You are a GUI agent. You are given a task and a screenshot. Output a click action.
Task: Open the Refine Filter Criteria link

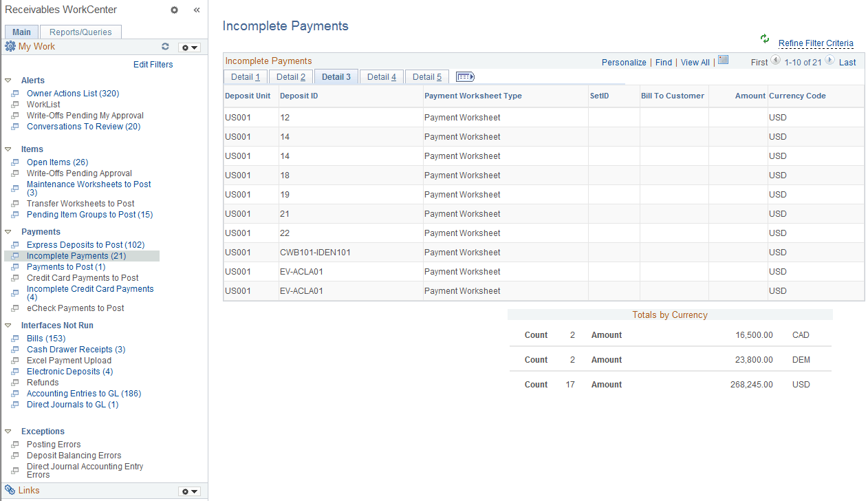(816, 43)
